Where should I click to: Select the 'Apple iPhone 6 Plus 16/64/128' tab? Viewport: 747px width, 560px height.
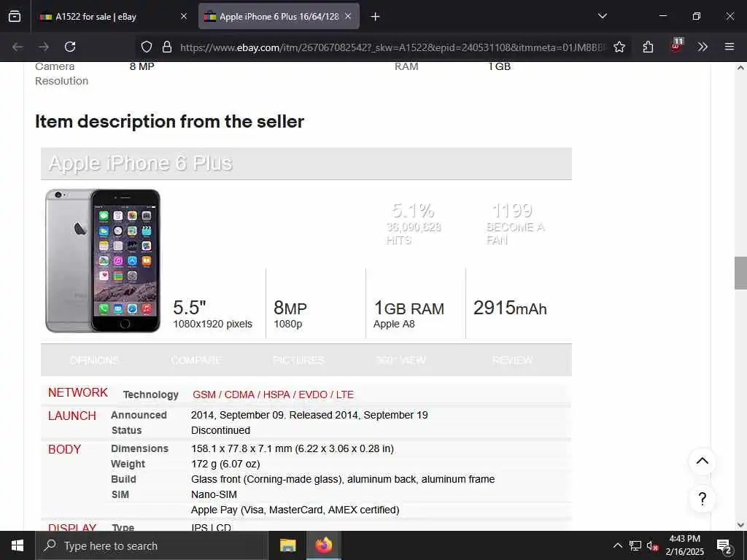coord(279,16)
